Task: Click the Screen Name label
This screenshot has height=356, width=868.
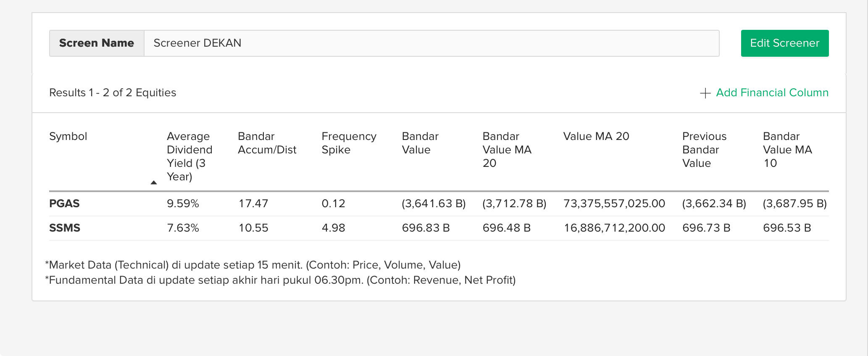Action: click(x=97, y=43)
